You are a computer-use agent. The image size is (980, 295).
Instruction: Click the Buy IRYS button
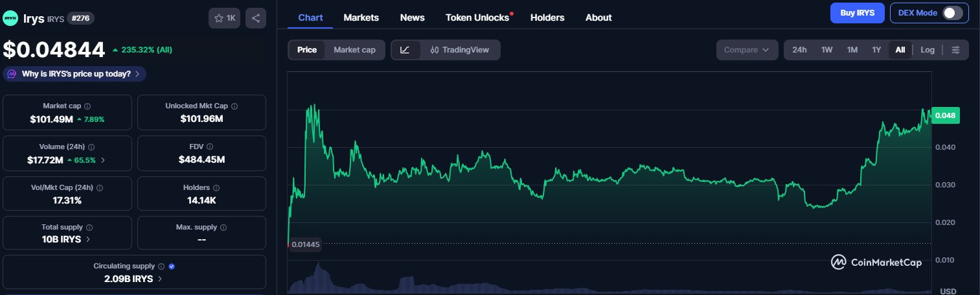[857, 13]
